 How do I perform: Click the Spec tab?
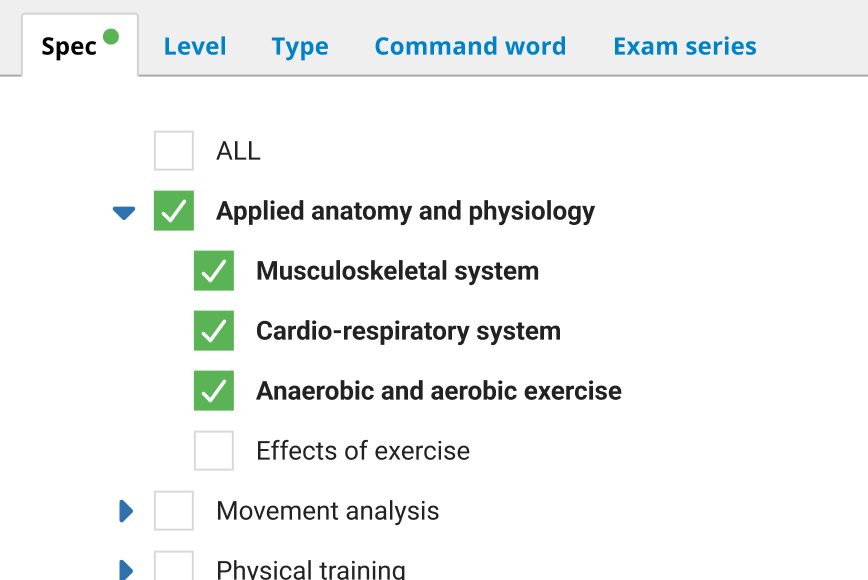(x=70, y=47)
